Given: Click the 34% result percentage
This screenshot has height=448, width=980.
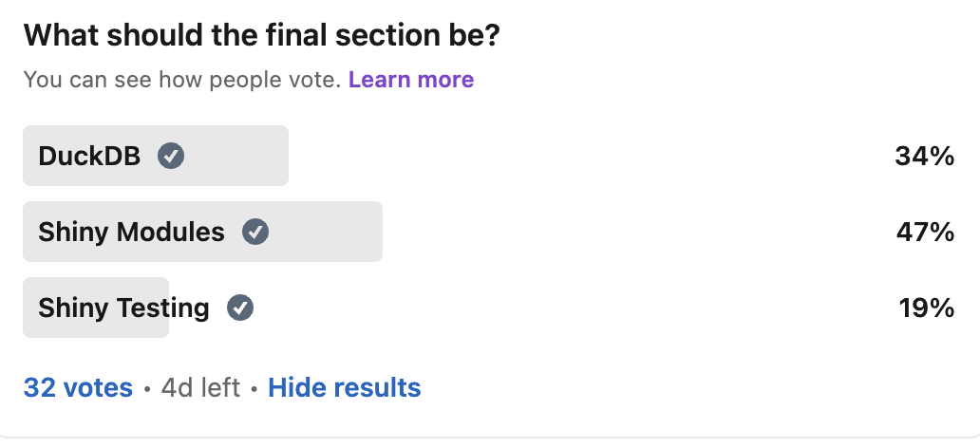Looking at the screenshot, I should click(924, 156).
